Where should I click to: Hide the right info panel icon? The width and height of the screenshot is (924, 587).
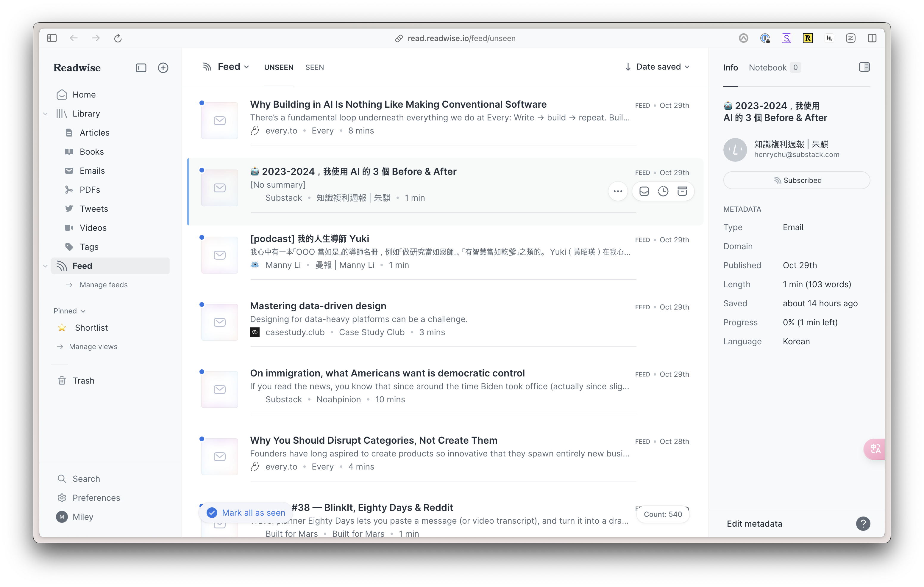click(x=864, y=67)
